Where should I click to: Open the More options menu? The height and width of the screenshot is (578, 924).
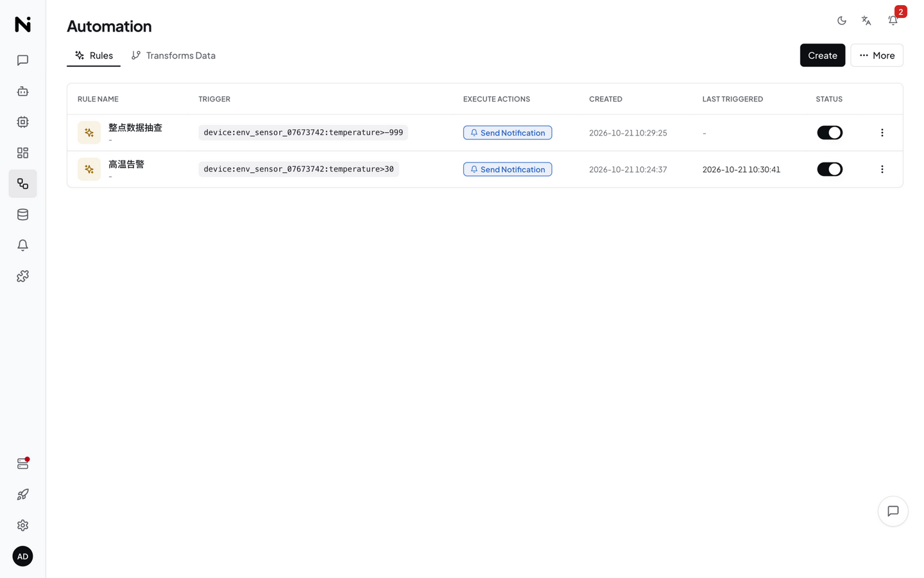click(x=877, y=55)
